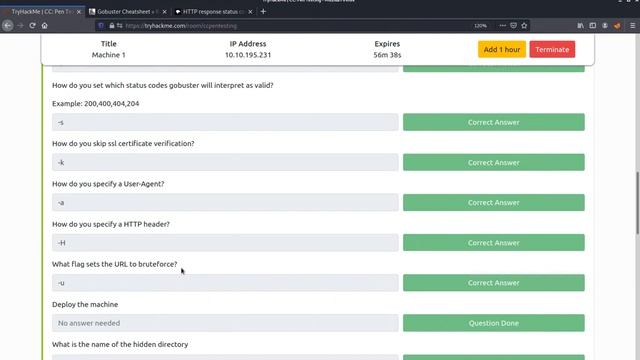Reload the current page

pos(32,25)
